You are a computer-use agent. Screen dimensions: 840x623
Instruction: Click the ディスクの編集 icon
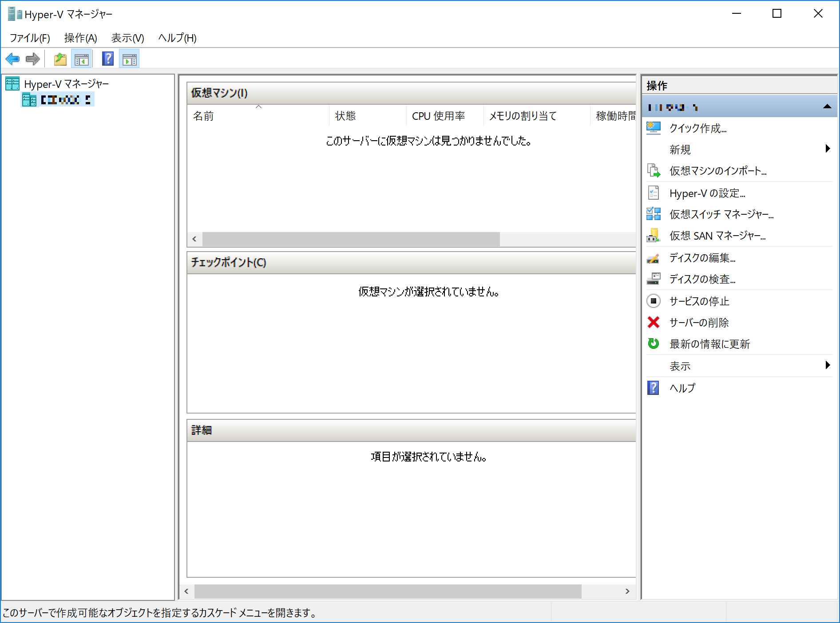tap(654, 258)
